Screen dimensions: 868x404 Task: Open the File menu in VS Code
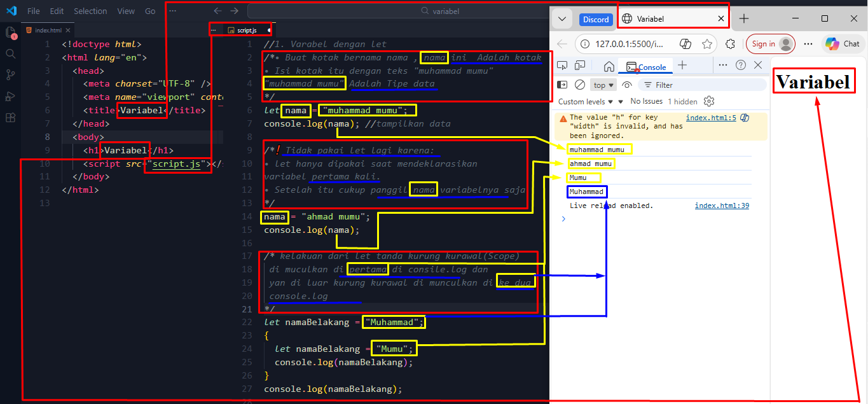[34, 11]
